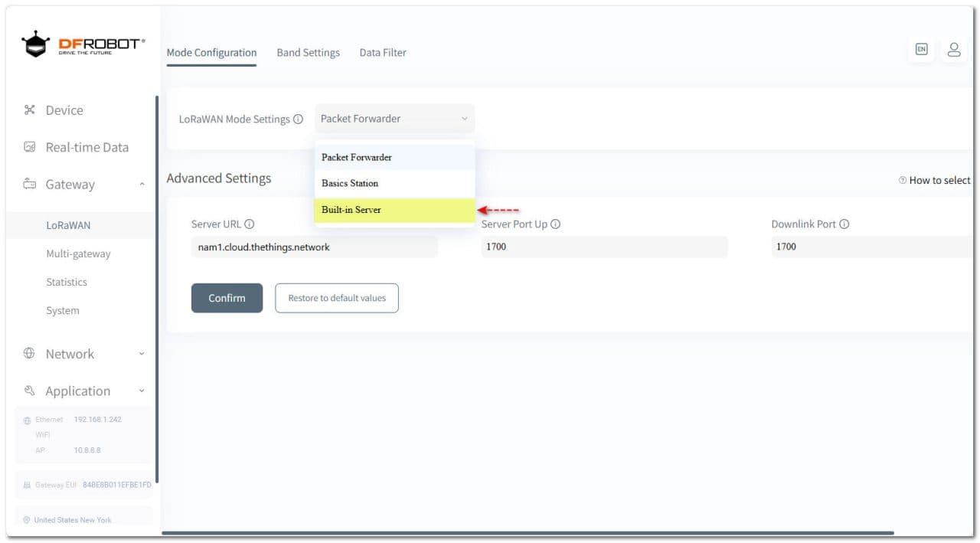Click the DFRobot logo
980x543 pixels.
83,45
